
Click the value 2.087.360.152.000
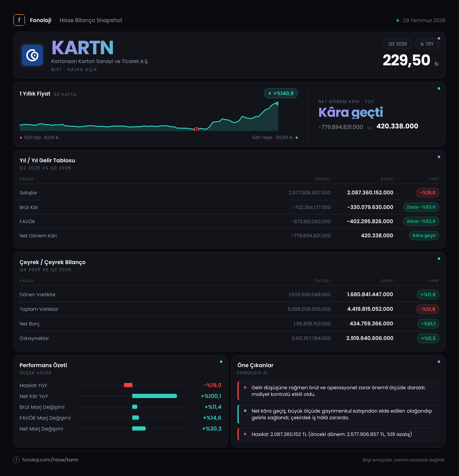point(370,193)
